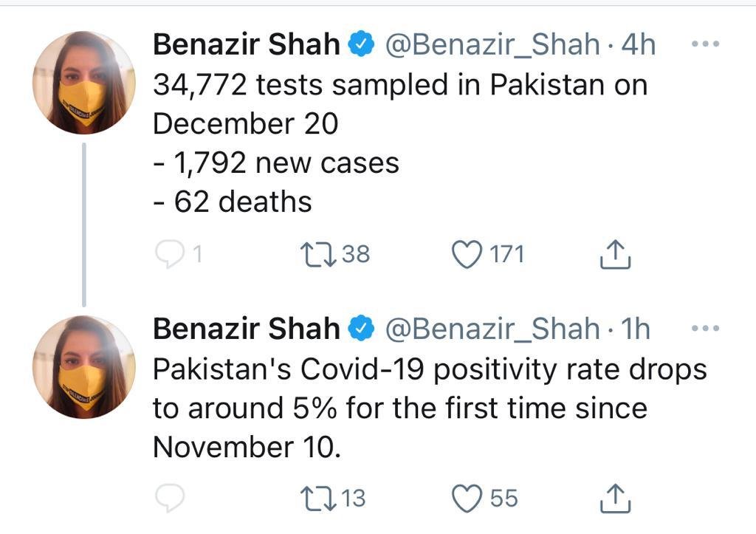
Task: Open more options on the 1h tweet
Action: 704,328
